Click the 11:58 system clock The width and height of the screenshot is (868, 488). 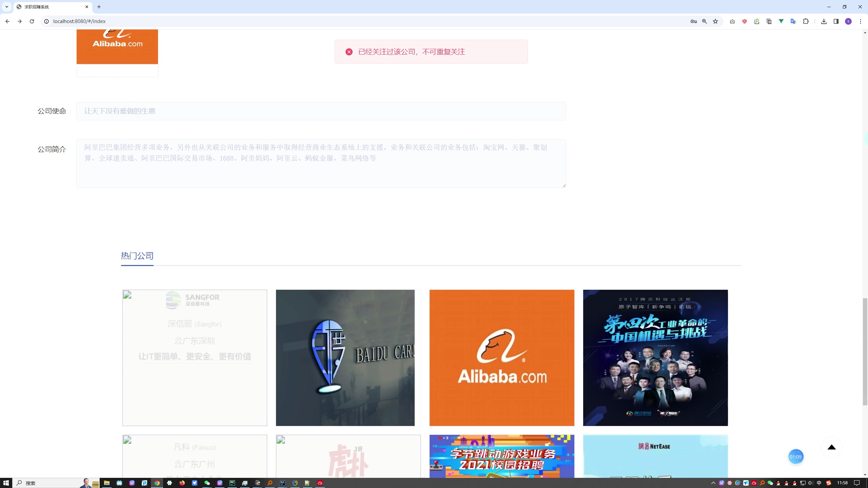tap(842, 483)
